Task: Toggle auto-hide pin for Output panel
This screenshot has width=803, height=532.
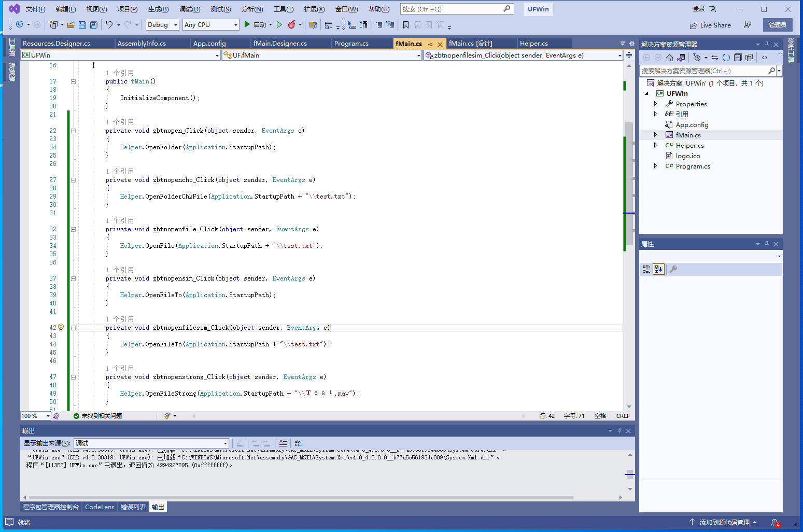Action: 619,431
